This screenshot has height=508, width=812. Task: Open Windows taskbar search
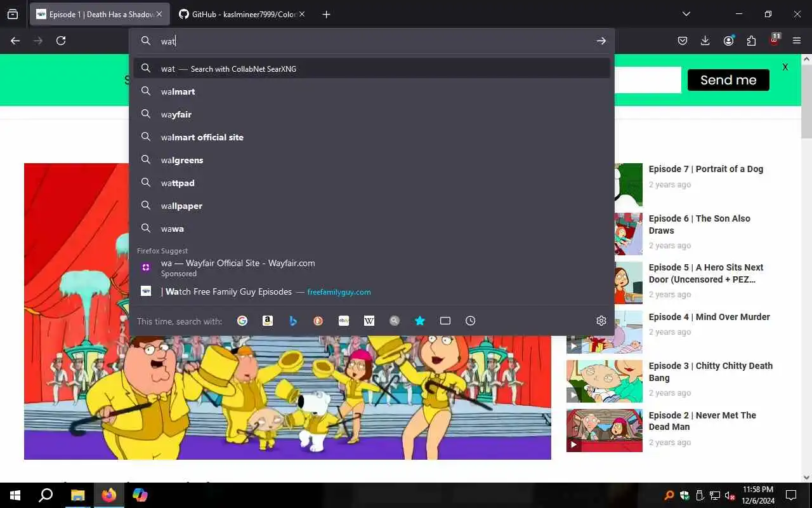[x=46, y=495]
